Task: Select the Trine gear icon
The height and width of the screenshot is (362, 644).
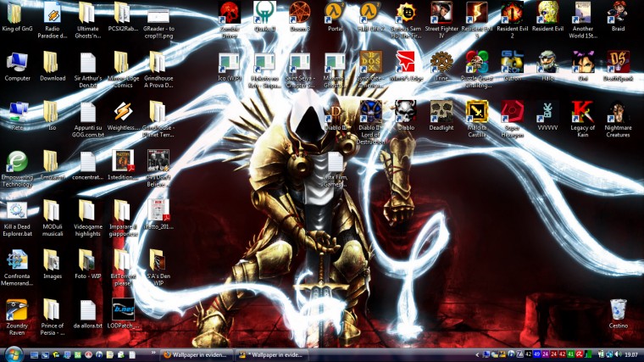Action: click(441, 63)
